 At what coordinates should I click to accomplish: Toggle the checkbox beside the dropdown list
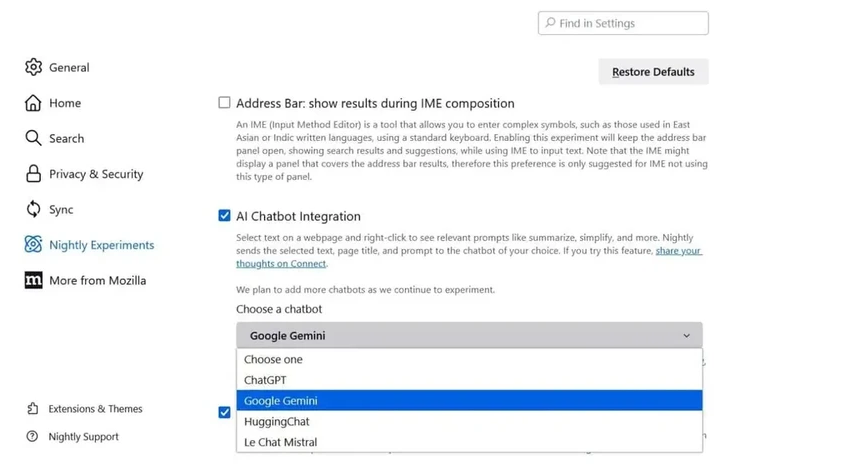225,412
